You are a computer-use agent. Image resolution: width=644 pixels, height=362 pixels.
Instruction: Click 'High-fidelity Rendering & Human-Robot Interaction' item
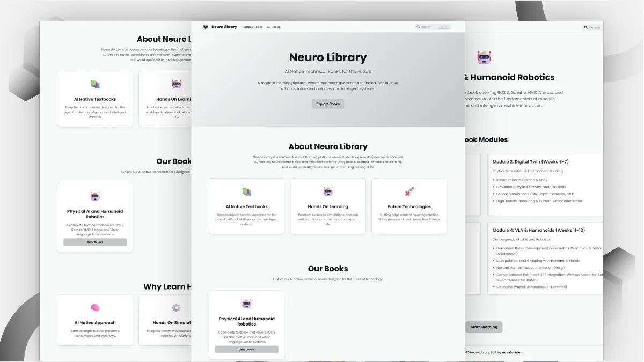tap(539, 201)
